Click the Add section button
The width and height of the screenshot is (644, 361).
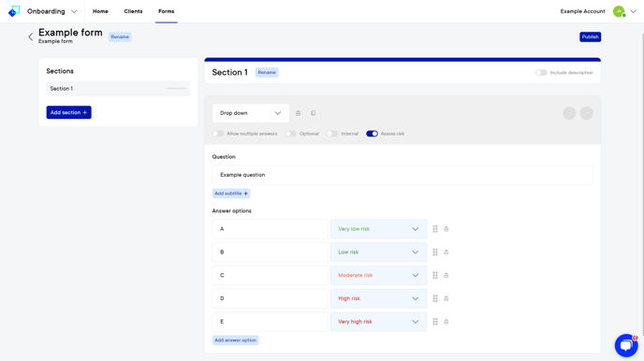pos(68,112)
